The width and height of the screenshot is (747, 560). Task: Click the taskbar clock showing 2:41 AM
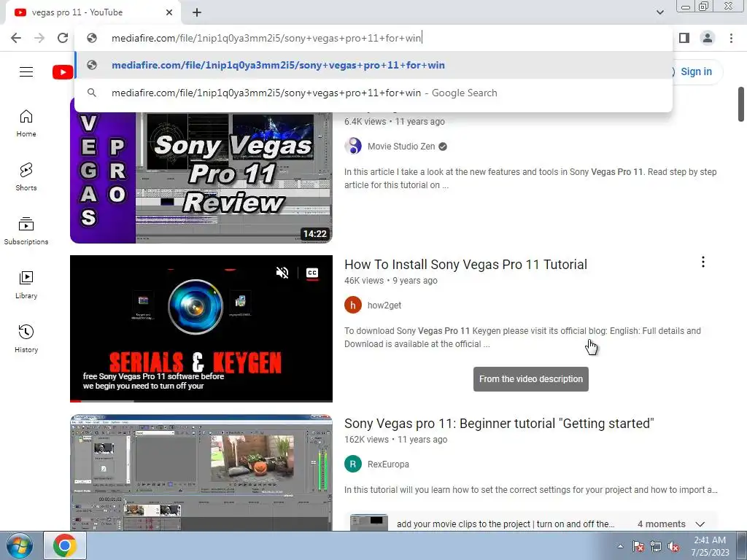point(710,546)
